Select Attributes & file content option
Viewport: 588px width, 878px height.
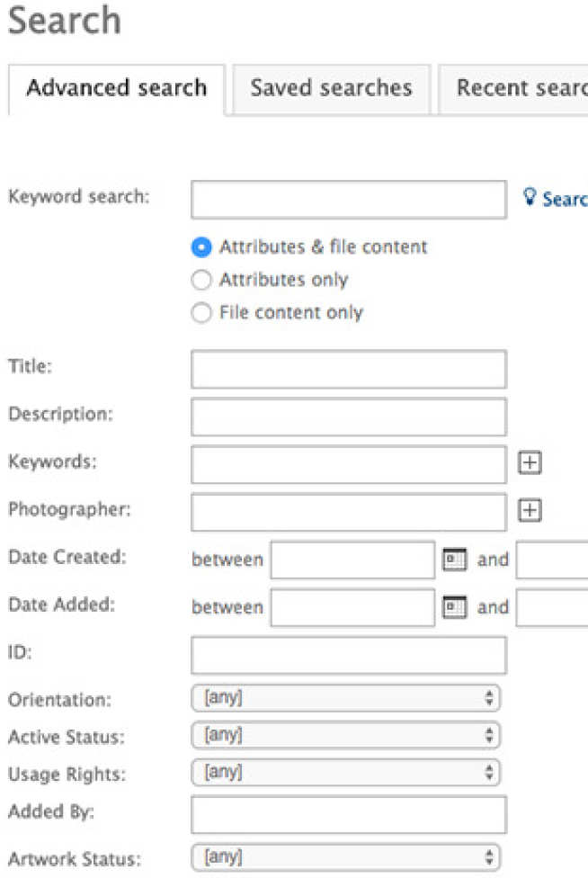click(x=202, y=247)
